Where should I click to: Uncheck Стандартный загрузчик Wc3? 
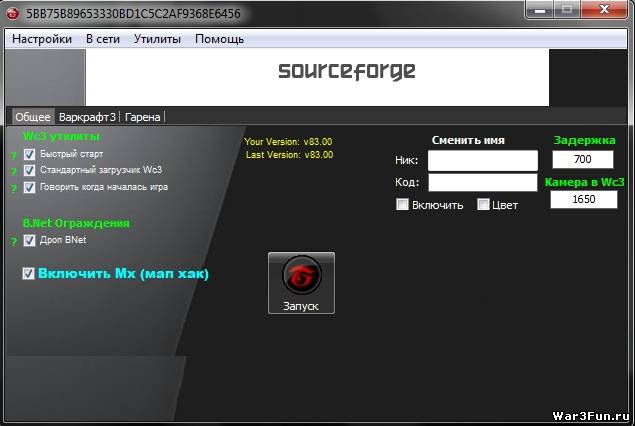(x=29, y=170)
